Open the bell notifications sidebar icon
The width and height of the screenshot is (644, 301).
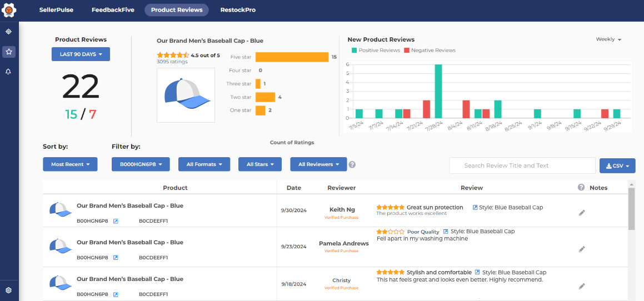tap(9, 72)
